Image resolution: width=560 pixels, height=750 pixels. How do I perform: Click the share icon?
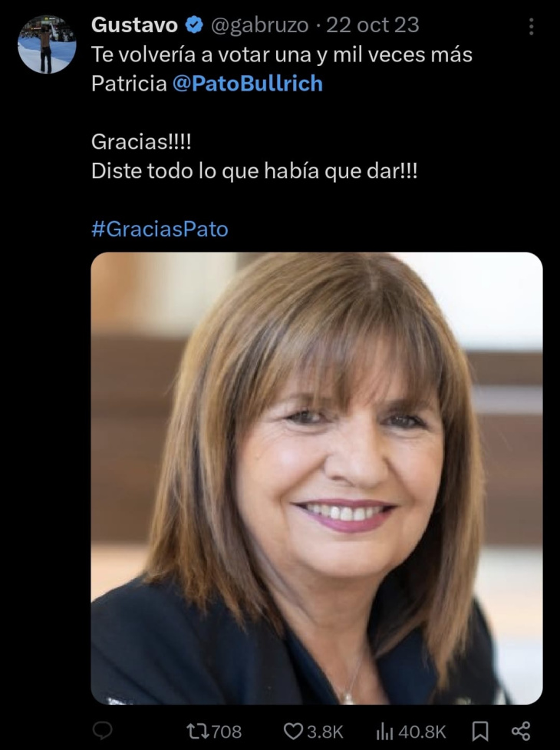[x=521, y=730]
